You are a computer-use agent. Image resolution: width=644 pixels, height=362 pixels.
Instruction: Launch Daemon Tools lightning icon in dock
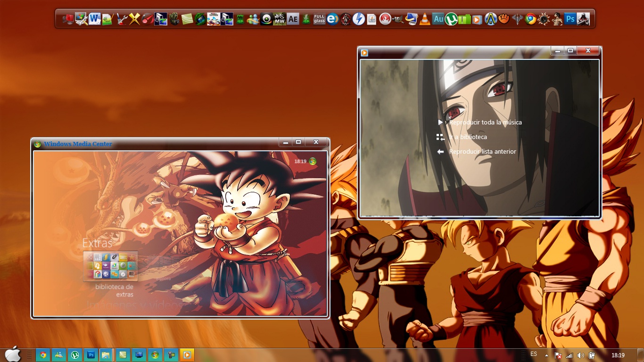point(358,19)
